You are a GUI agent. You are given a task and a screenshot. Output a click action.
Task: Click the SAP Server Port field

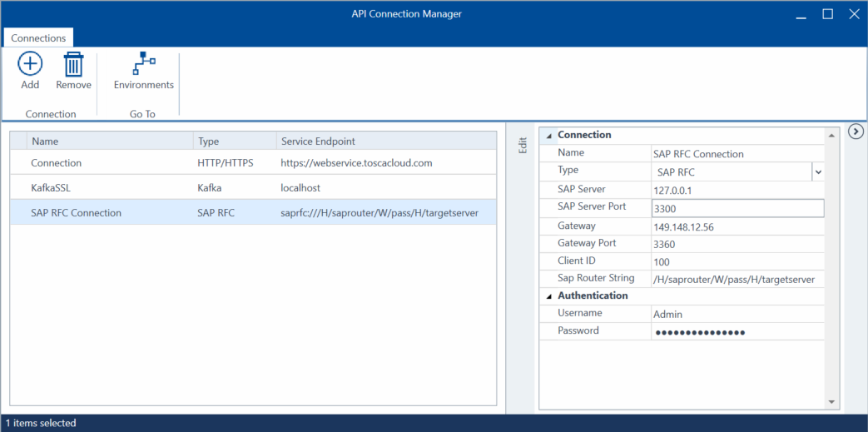coord(737,208)
